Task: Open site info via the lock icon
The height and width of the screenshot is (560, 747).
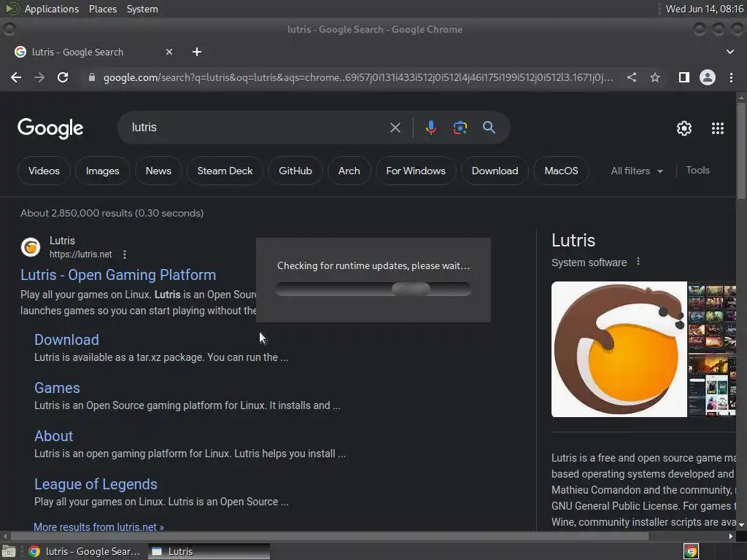Action: [92, 77]
